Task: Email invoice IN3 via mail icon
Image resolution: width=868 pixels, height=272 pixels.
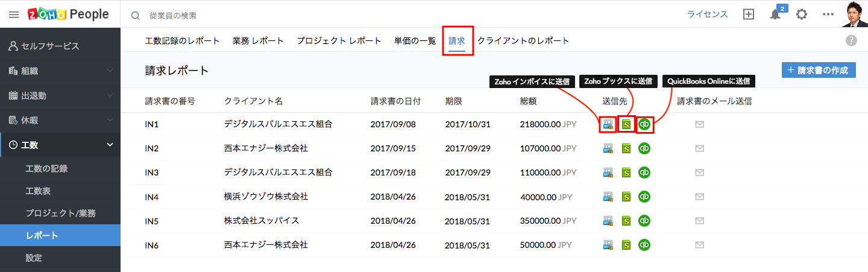Action: pos(700,172)
